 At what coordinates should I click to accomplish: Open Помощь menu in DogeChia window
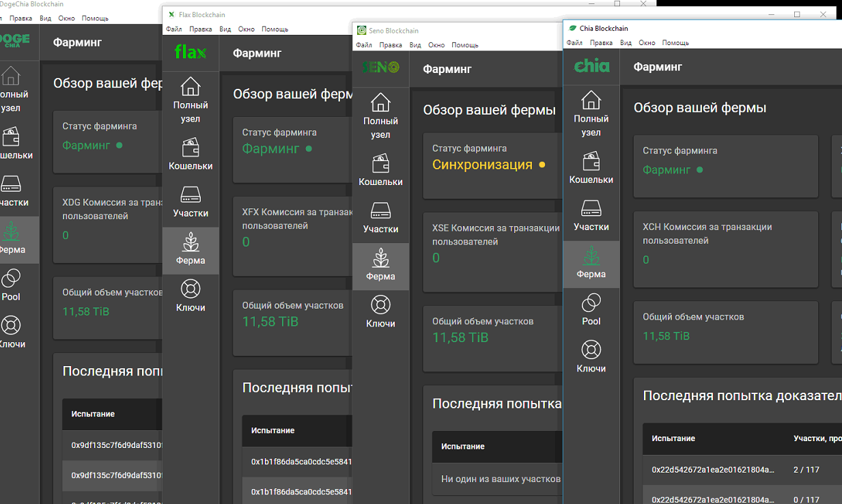tap(95, 18)
